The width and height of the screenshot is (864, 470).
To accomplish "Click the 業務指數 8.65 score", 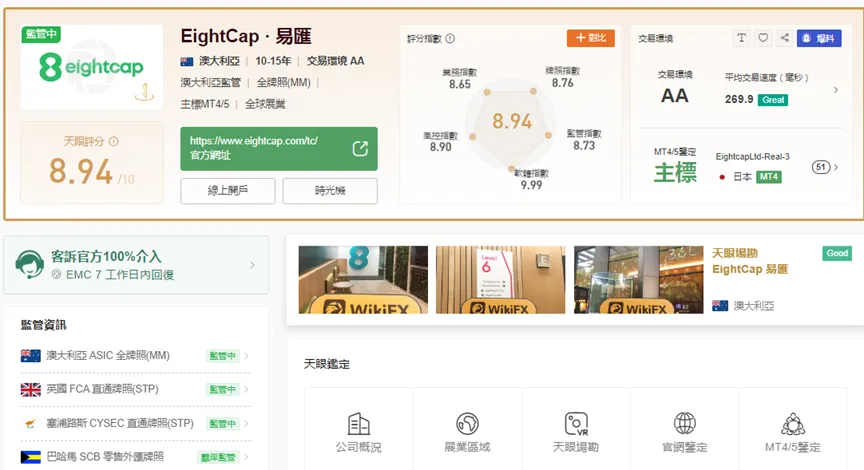I will pyautogui.click(x=460, y=79).
